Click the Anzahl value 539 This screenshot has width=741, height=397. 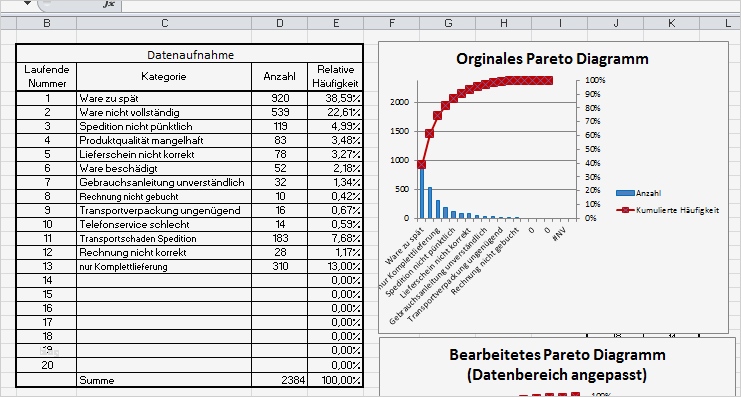coord(280,112)
